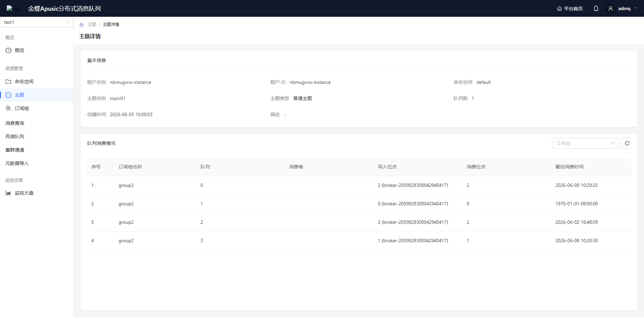Click queue link 2 of group2
The width and height of the screenshot is (644, 317).
click(x=202, y=222)
